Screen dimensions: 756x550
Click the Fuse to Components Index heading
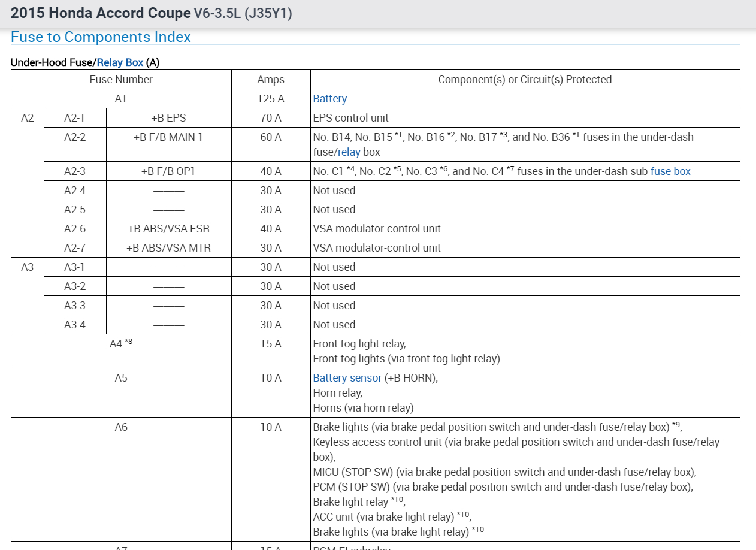point(101,37)
